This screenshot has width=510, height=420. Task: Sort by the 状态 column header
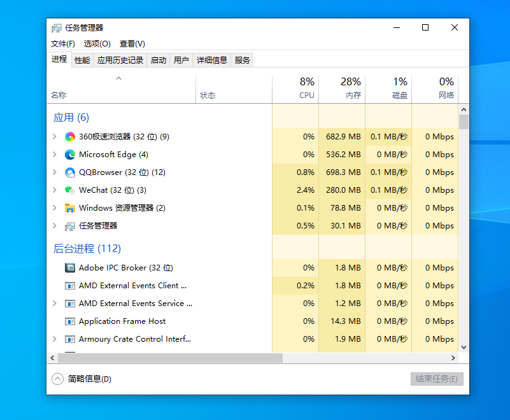point(234,89)
